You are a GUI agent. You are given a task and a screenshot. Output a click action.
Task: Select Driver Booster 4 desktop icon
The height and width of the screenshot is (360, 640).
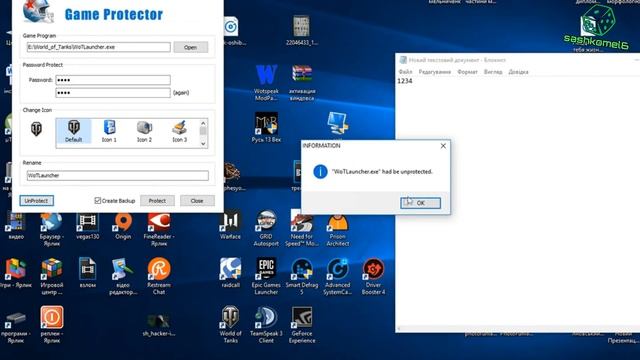pyautogui.click(x=373, y=276)
